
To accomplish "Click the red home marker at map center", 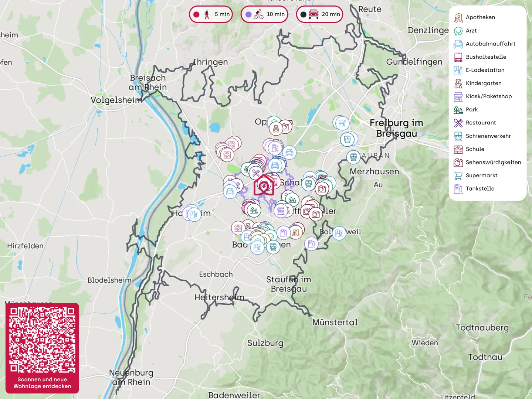I will click(x=264, y=185).
